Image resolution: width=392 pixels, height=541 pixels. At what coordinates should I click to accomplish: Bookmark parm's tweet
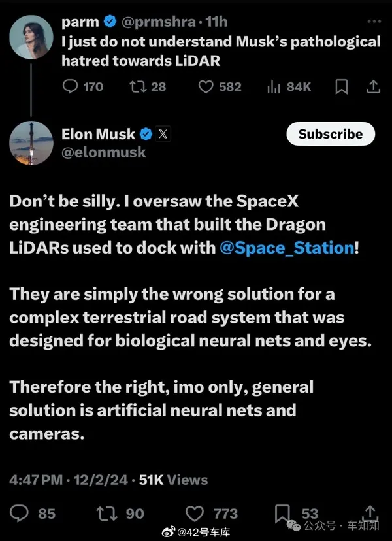tap(341, 86)
